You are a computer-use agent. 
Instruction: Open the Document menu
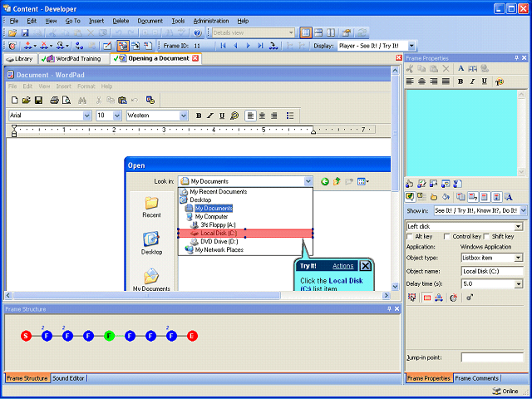[150, 21]
